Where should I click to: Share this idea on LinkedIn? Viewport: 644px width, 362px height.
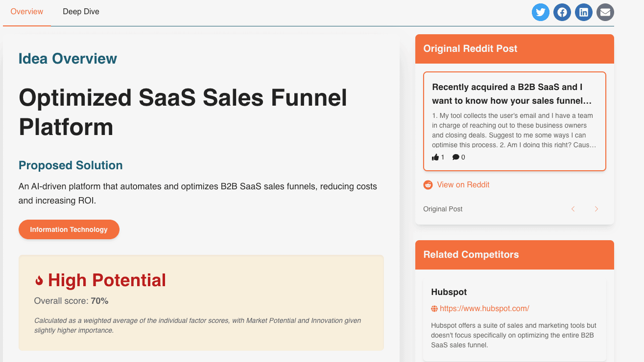pos(584,12)
